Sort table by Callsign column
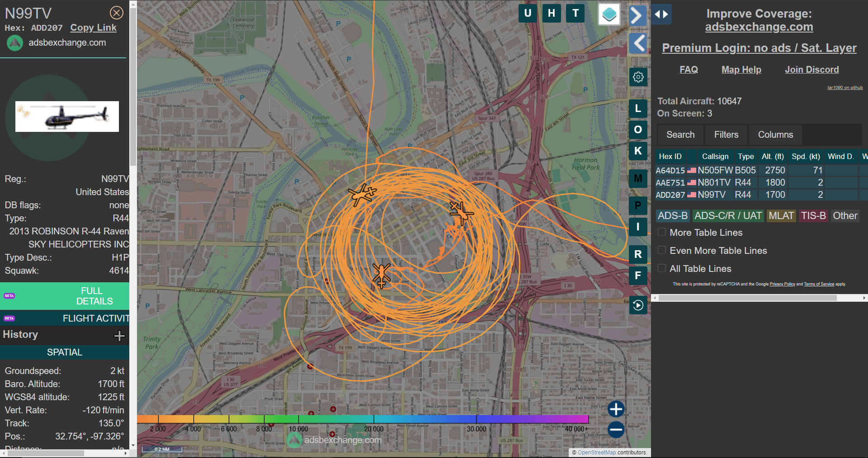This screenshot has height=458, width=868. 715,156
